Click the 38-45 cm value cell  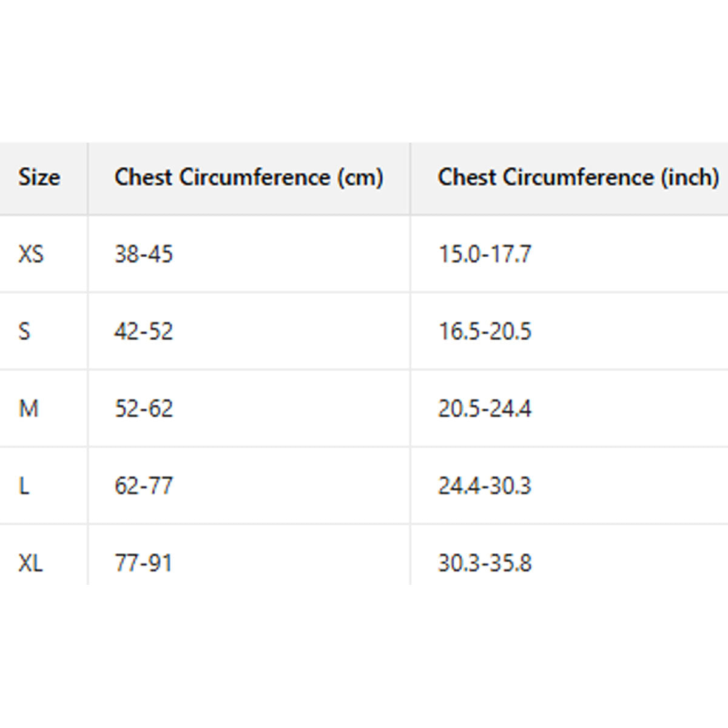click(x=144, y=254)
